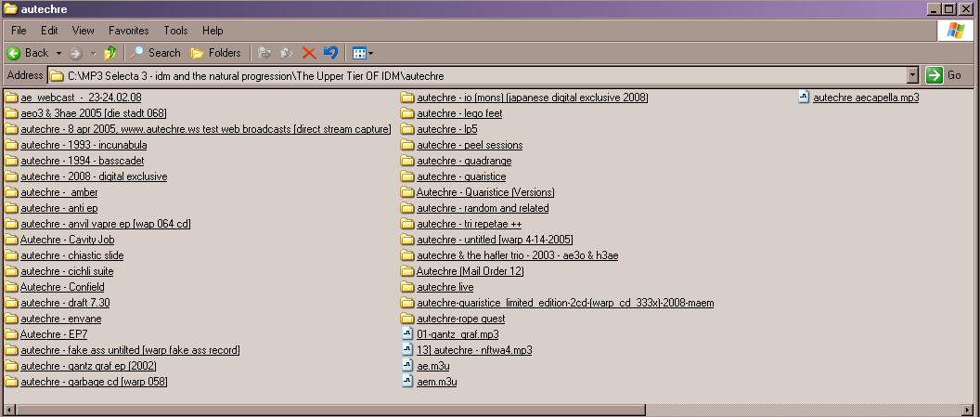Select the basscadet 1994 folder icon

[11, 161]
